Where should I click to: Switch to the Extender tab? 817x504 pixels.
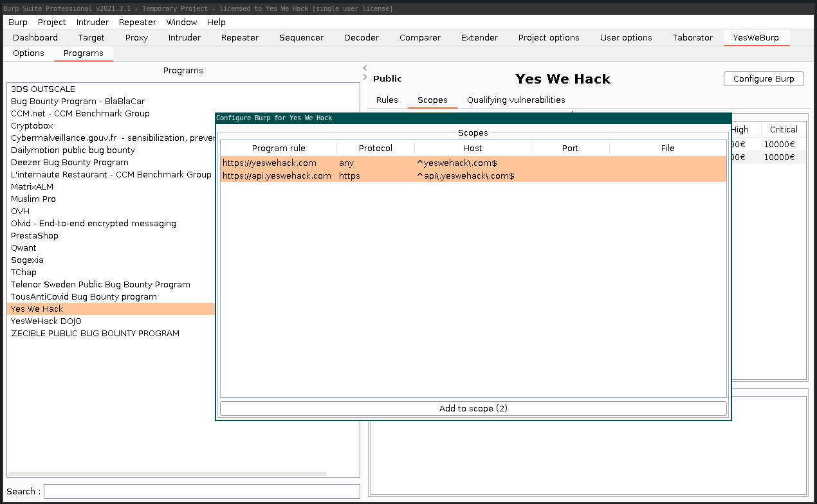pos(479,38)
